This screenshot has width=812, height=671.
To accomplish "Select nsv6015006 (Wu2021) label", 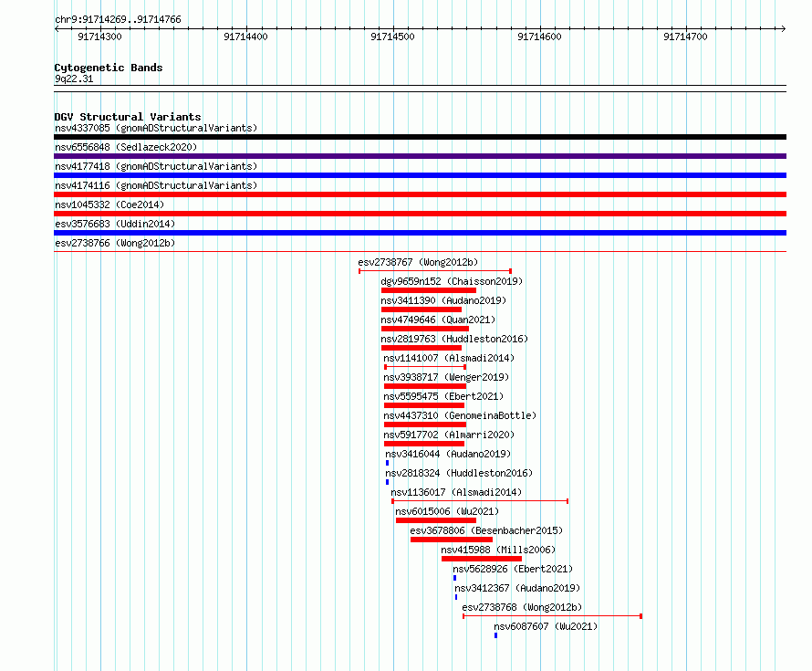I will pyautogui.click(x=447, y=511).
